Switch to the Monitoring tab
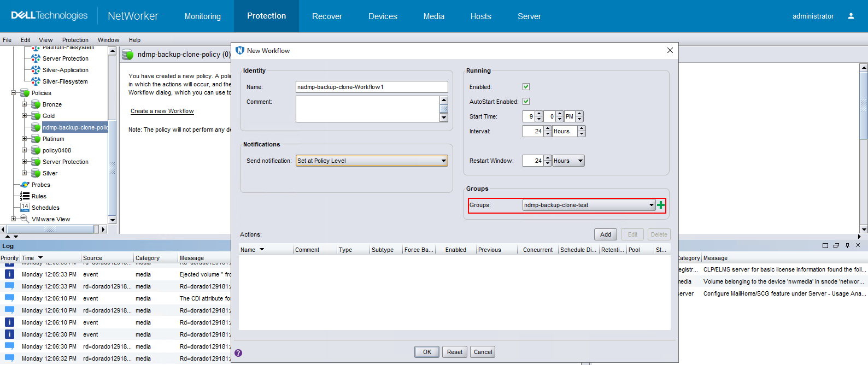The width and height of the screenshot is (868, 365). [x=203, y=16]
